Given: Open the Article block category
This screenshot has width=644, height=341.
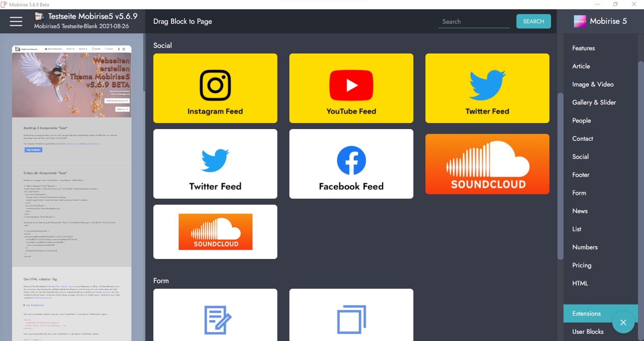Looking at the screenshot, I should click(581, 66).
